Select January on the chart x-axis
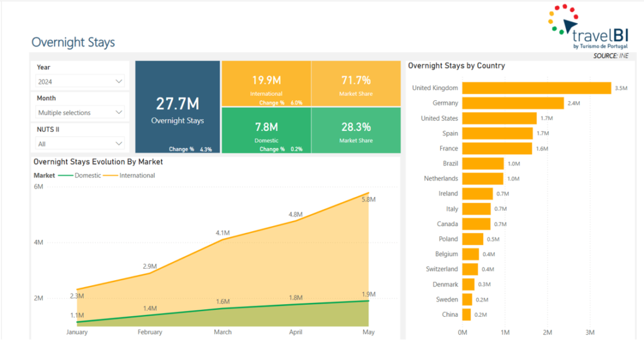Viewport: 644px width, 340px height. pos(77,332)
